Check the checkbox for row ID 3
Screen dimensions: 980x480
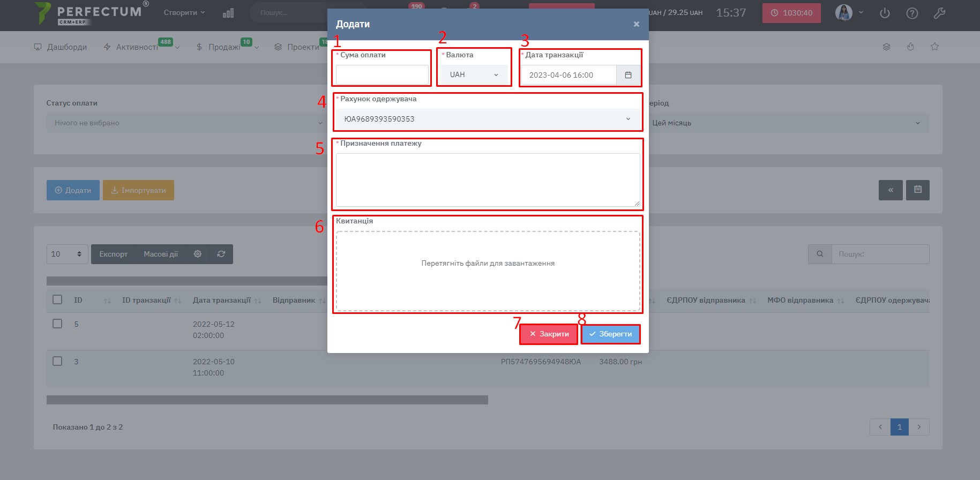[57, 361]
